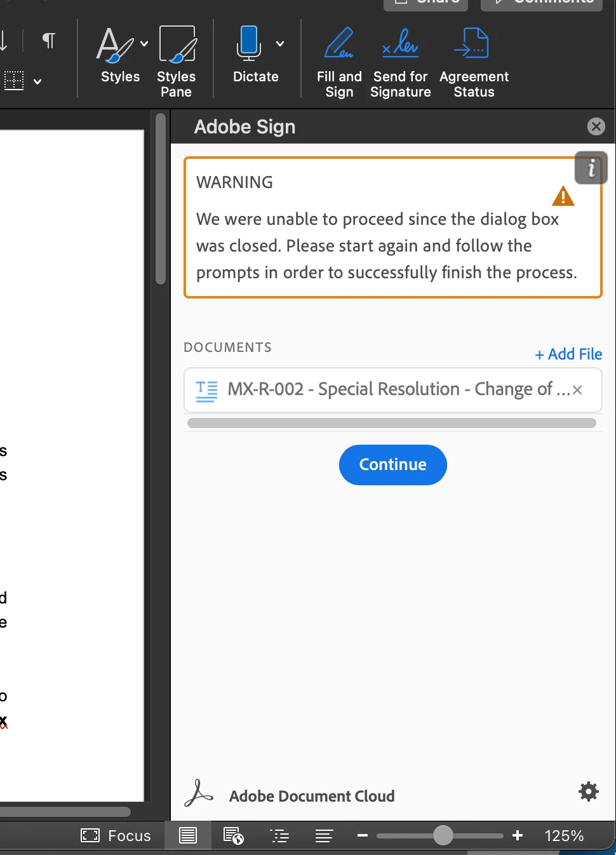Click + Add File link

(568, 354)
